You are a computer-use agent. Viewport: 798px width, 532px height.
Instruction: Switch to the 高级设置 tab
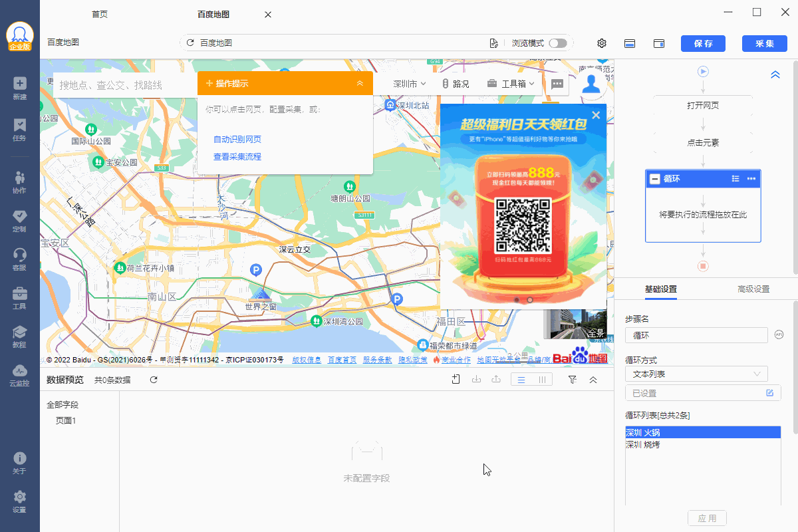[753, 289]
